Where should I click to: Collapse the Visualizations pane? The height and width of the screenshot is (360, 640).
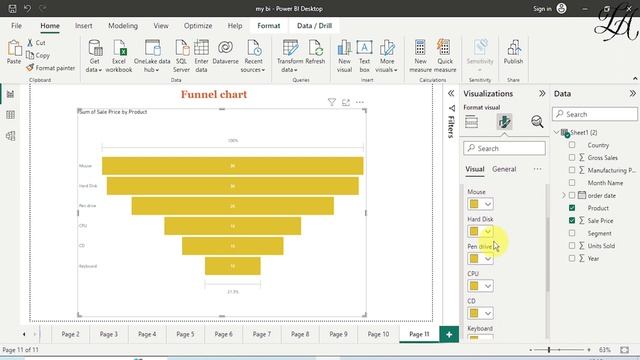(x=542, y=93)
